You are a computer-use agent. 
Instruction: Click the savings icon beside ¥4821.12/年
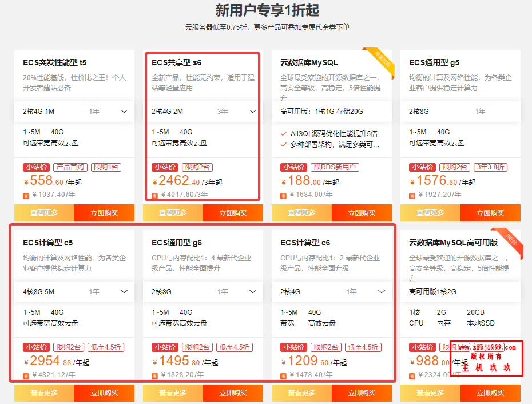coord(26,376)
